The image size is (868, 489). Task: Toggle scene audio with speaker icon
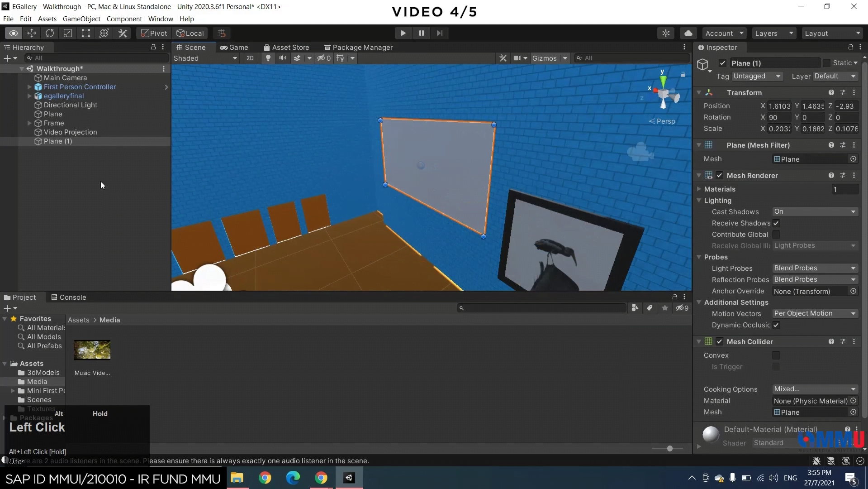283,58
